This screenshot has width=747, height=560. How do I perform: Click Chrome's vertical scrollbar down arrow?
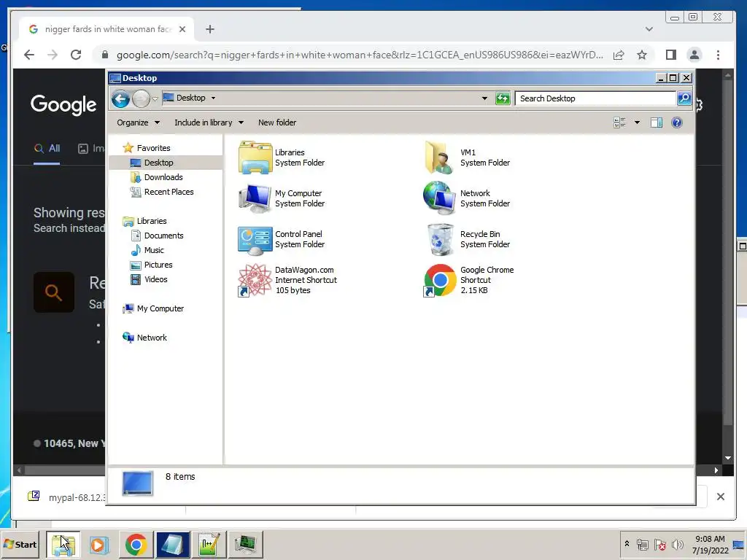[727, 458]
